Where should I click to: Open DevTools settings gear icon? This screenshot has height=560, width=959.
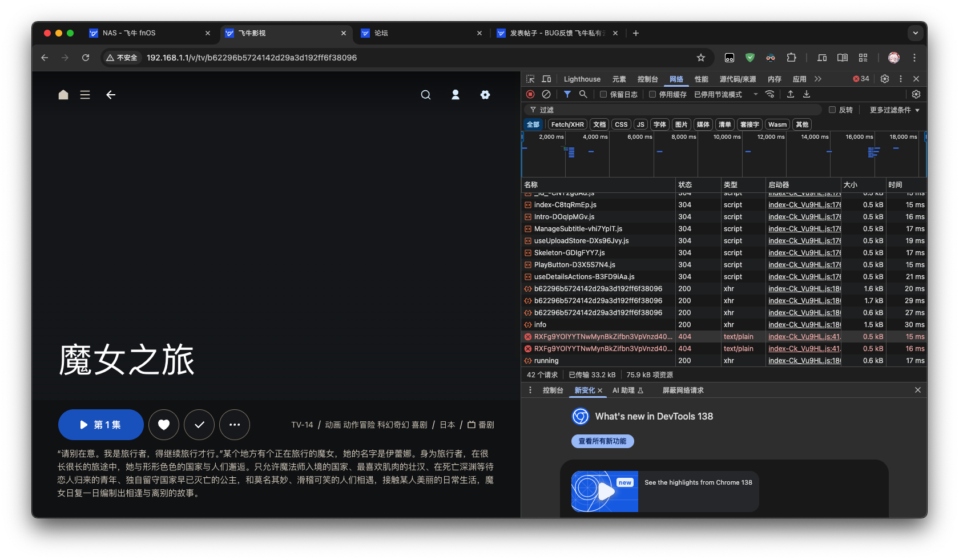885,79
